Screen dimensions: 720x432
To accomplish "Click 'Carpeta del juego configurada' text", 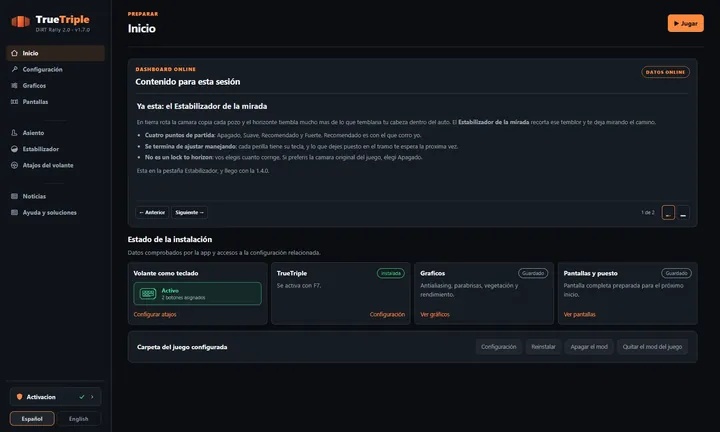I will point(182,347).
